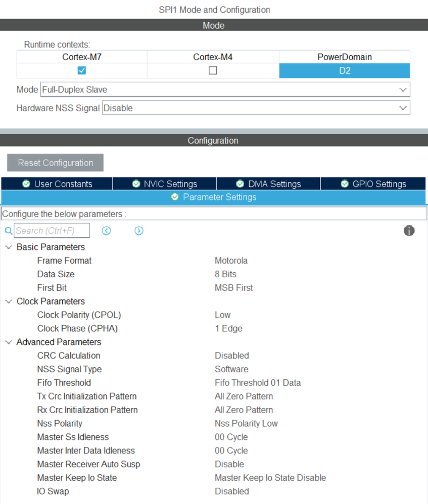Switch to the NVIC Settings tab
This screenshot has width=428, height=504.
pyautogui.click(x=165, y=184)
